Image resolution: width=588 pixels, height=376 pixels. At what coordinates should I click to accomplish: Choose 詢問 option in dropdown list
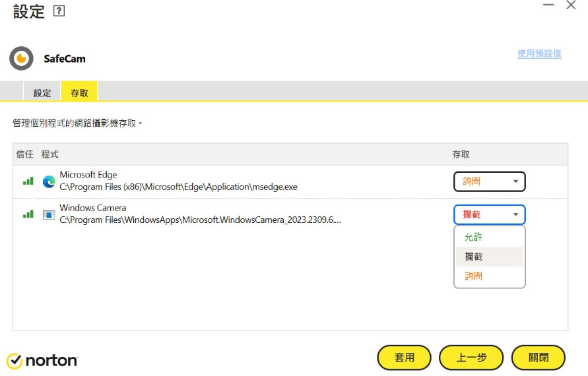(x=490, y=276)
